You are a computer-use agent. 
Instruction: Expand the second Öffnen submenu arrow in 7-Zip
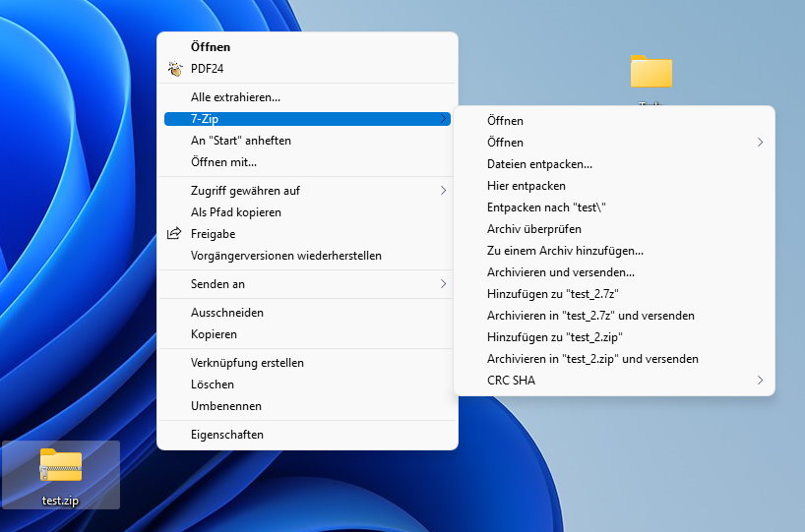760,143
